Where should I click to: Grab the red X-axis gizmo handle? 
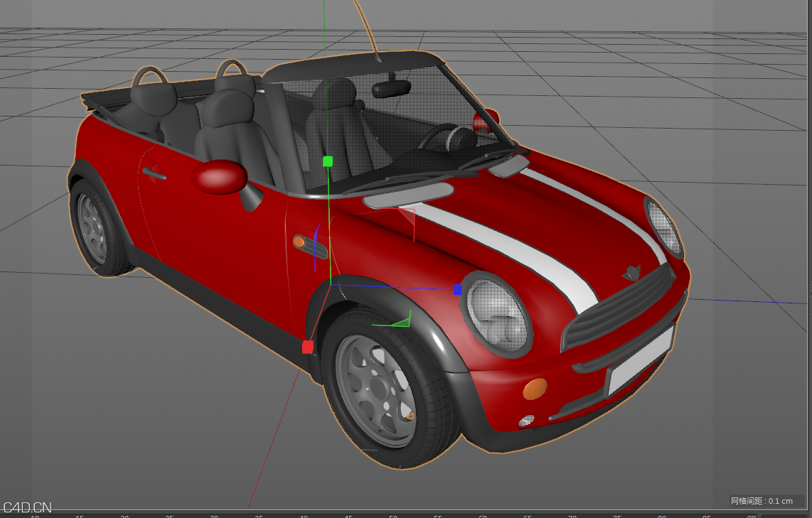point(308,347)
